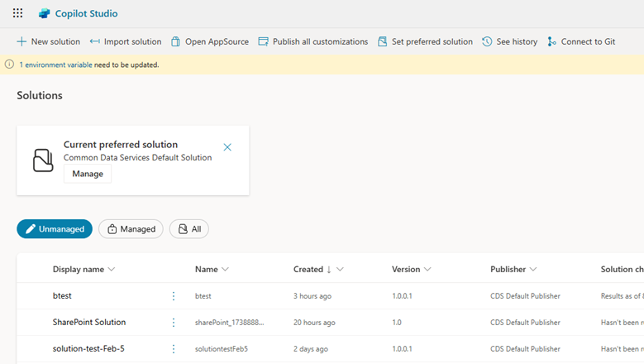Image resolution: width=644 pixels, height=364 pixels.
Task: Open See history clock icon
Action: [487, 41]
